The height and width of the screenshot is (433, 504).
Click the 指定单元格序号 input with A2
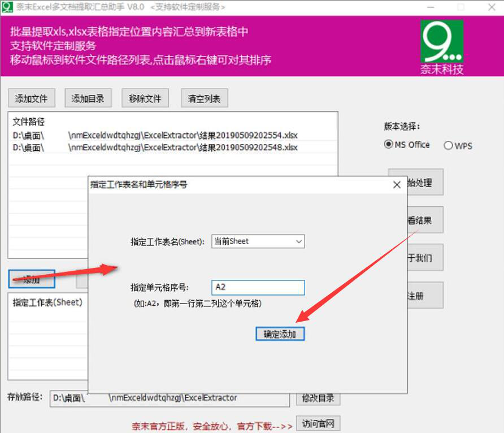[258, 287]
